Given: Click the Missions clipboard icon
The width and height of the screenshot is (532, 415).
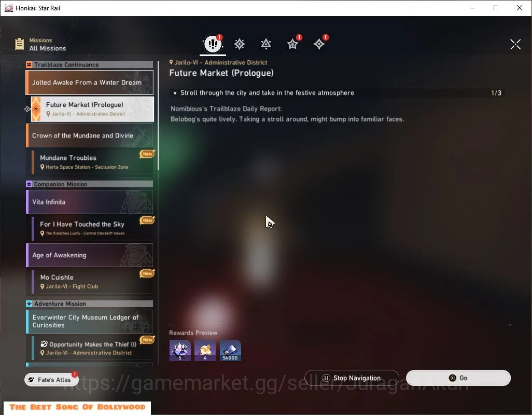Looking at the screenshot, I should click(19, 44).
